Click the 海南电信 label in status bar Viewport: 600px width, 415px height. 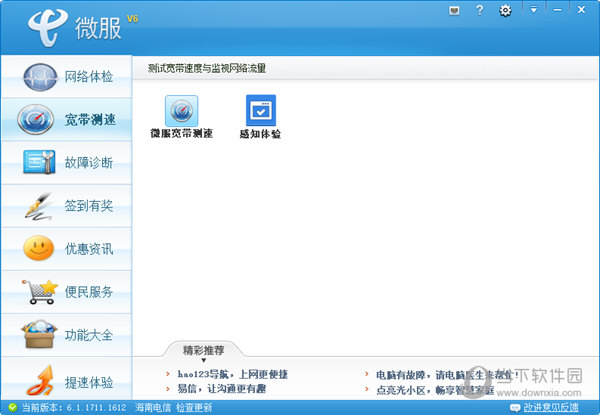coord(153,408)
